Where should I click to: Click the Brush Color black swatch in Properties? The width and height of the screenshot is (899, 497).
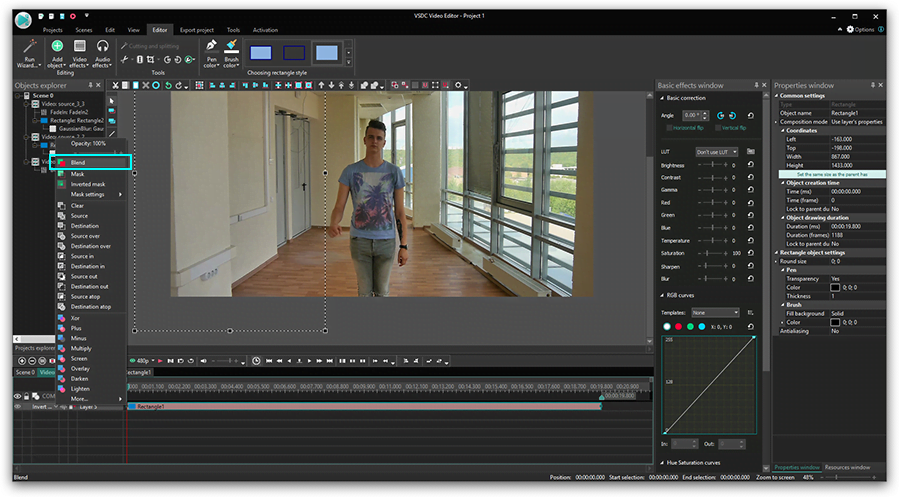(835, 322)
